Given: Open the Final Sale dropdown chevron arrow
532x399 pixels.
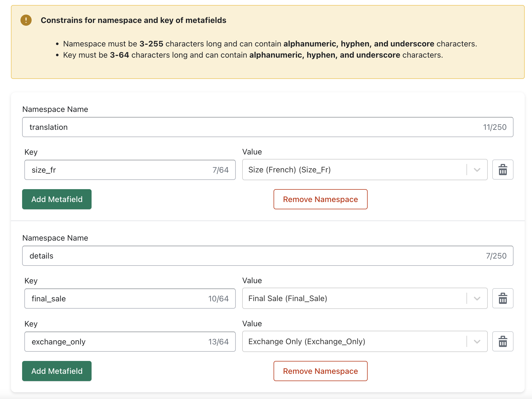Looking at the screenshot, I should 477,298.
